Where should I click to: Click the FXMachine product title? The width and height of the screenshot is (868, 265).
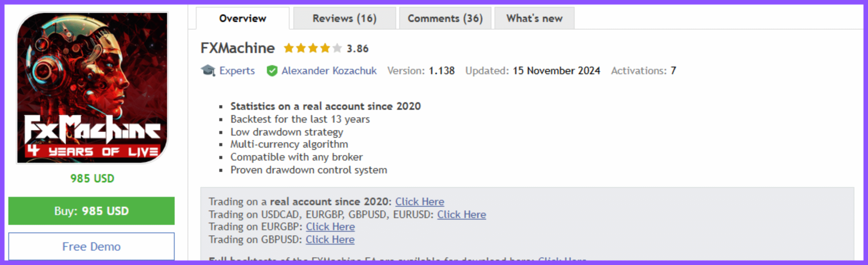pyautogui.click(x=237, y=48)
